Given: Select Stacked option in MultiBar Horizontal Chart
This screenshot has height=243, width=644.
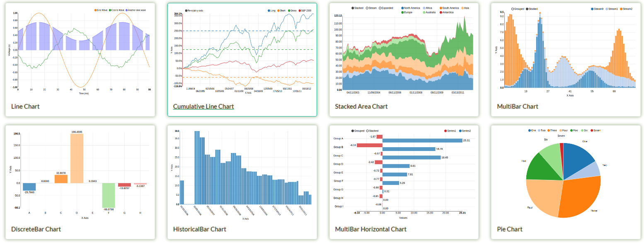Looking at the screenshot, I should coord(367,131).
